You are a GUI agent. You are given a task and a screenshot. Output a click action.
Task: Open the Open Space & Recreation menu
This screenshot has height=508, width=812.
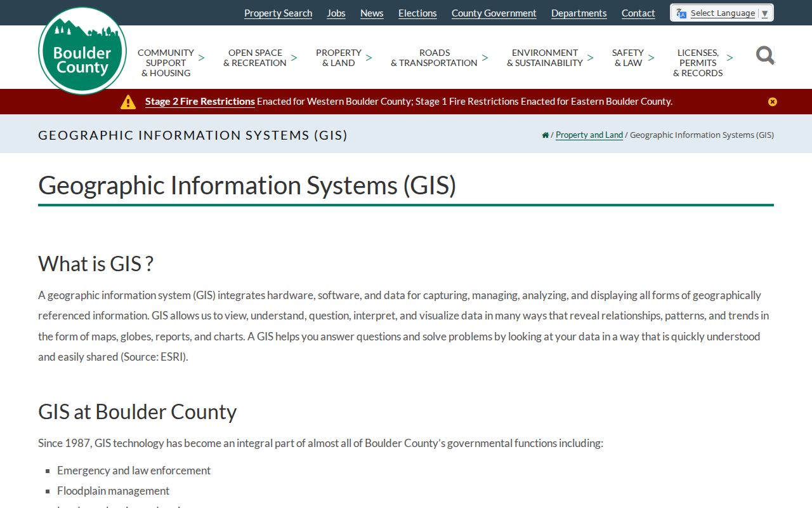pyautogui.click(x=255, y=58)
